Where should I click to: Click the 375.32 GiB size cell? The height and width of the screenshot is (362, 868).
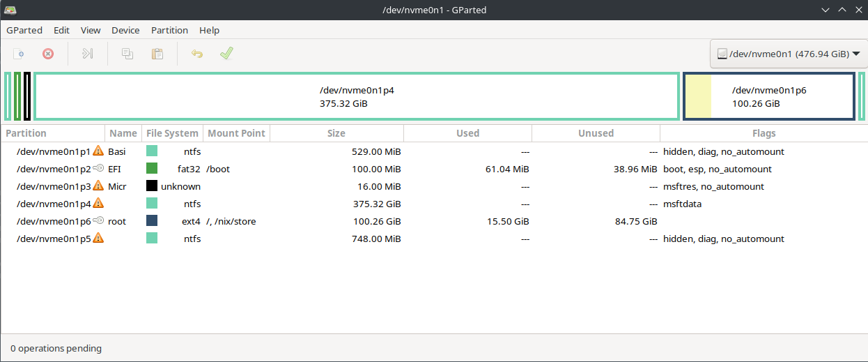pyautogui.click(x=377, y=204)
